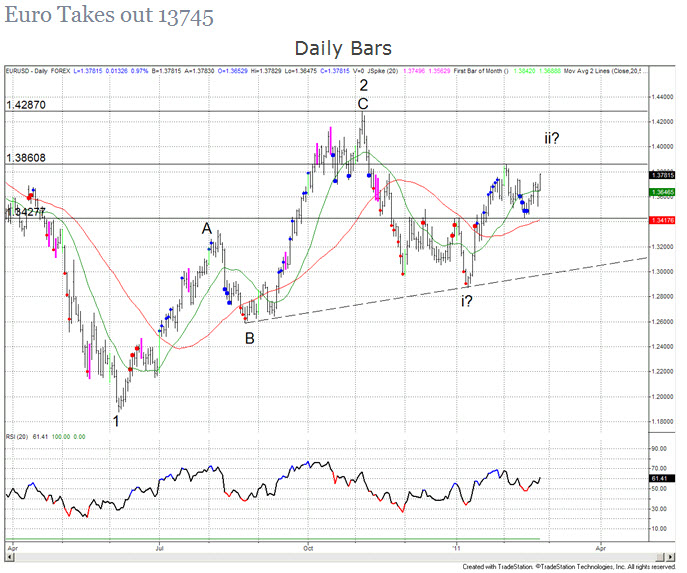Click the 'Euro Takes out 13745' heading
This screenshot has height=573, width=687.
coord(109,16)
